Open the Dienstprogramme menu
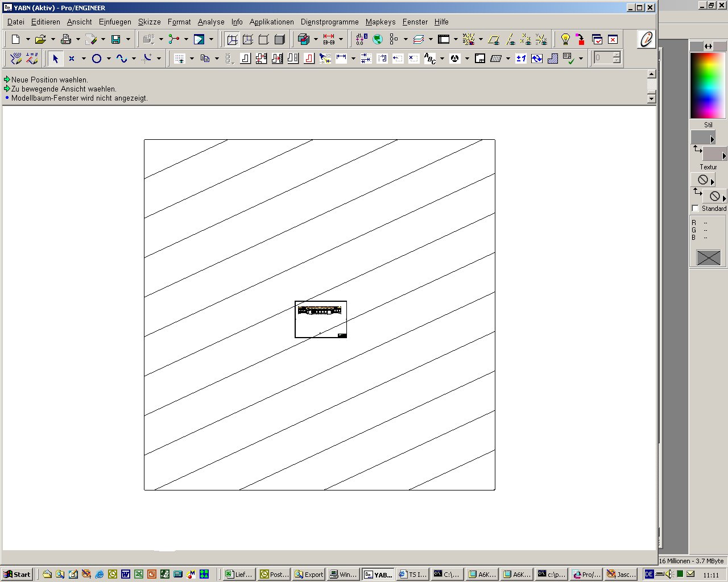728x582 pixels. [329, 22]
